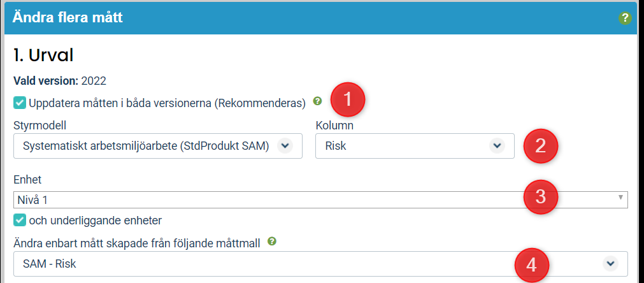644x283 pixels.
Task: Click the och underliggande enheter label text
Action: pos(96,221)
